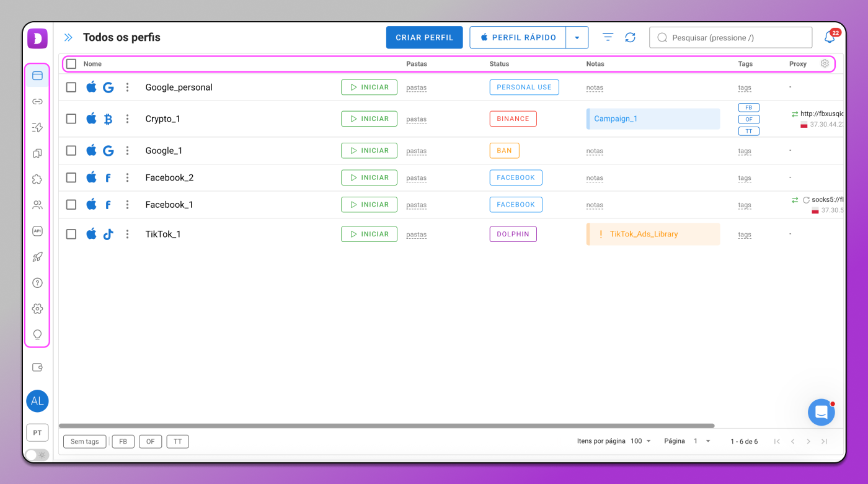
Task: Open PERSONAL USE status selector
Action: tap(524, 87)
